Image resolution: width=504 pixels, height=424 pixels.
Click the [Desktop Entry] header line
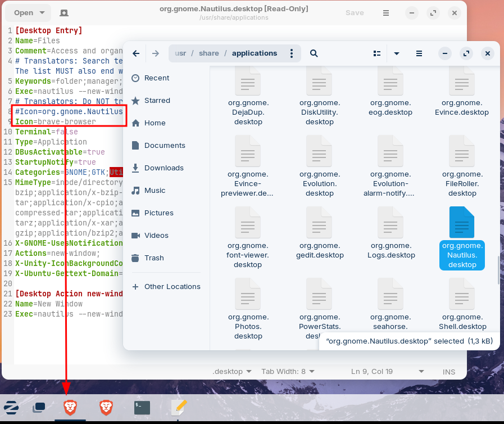point(48,30)
